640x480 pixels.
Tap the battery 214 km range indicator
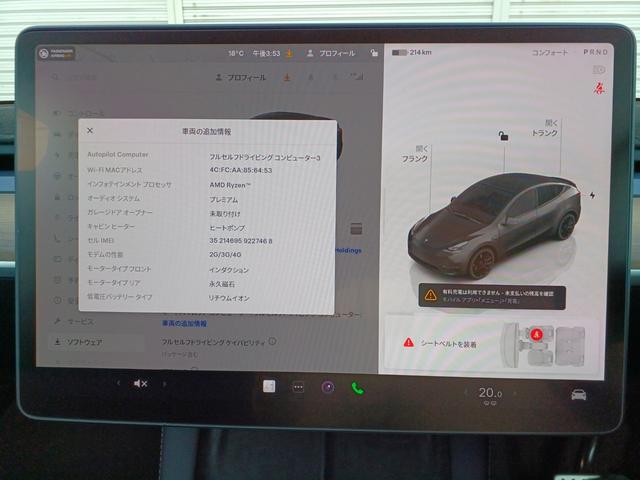[x=411, y=52]
